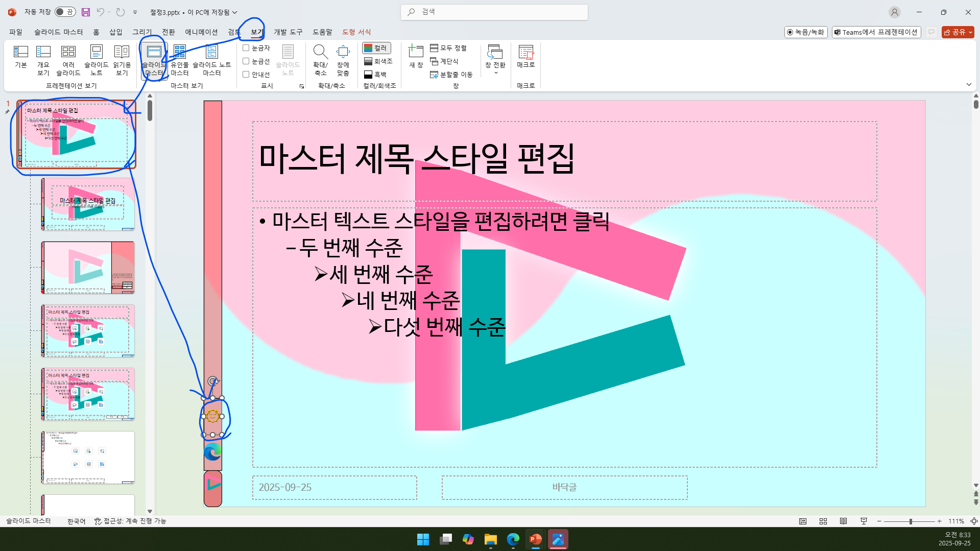The image size is (980, 551).
Task: Click 창에 맞춤 to fit slide
Action: click(x=342, y=58)
